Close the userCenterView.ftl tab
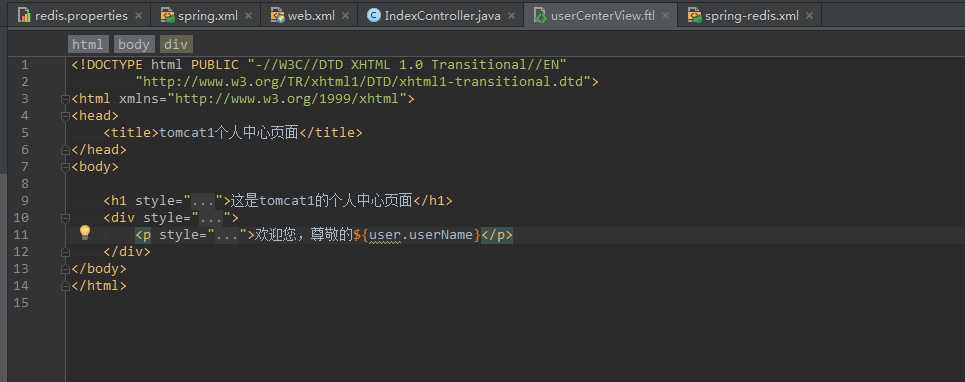This screenshot has width=965, height=382. click(x=665, y=16)
